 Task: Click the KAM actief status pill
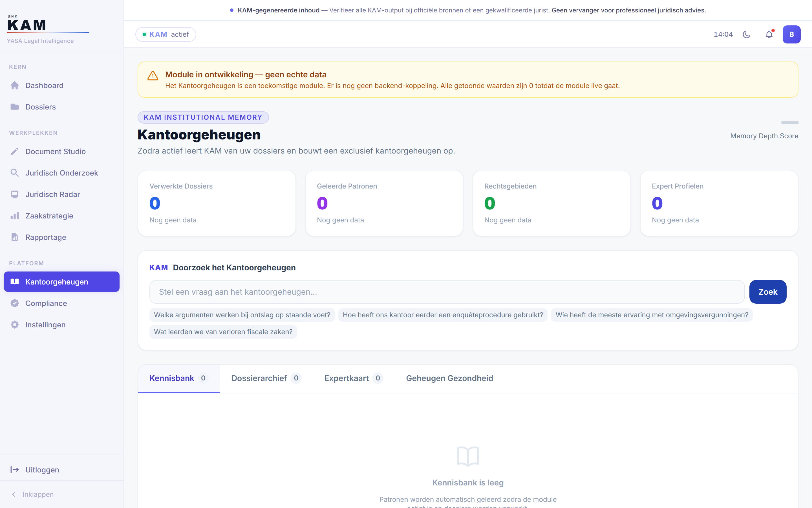point(166,34)
